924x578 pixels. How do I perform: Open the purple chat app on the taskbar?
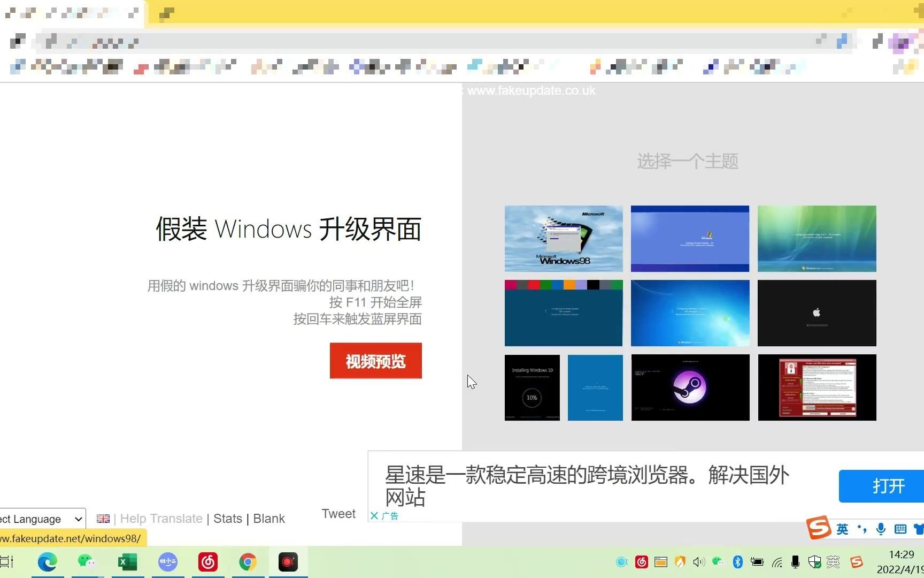pyautogui.click(x=168, y=562)
